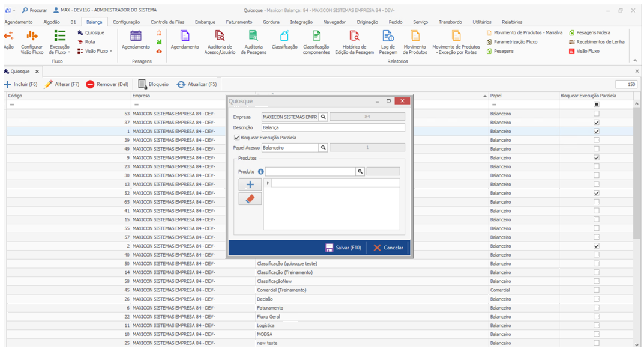Toggle the filter-row checkbox under Bloquear Execução Paralela
The width and height of the screenshot is (644, 351).
[597, 105]
